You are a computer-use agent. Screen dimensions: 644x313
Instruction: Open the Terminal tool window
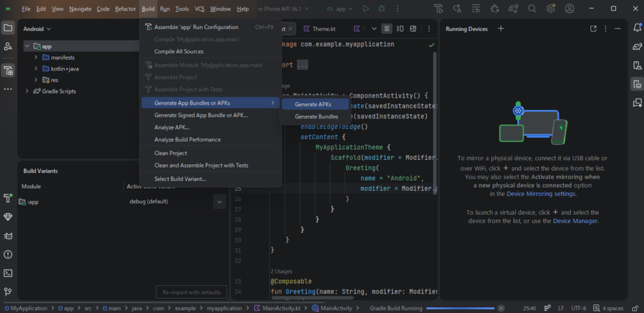pyautogui.click(x=8, y=273)
